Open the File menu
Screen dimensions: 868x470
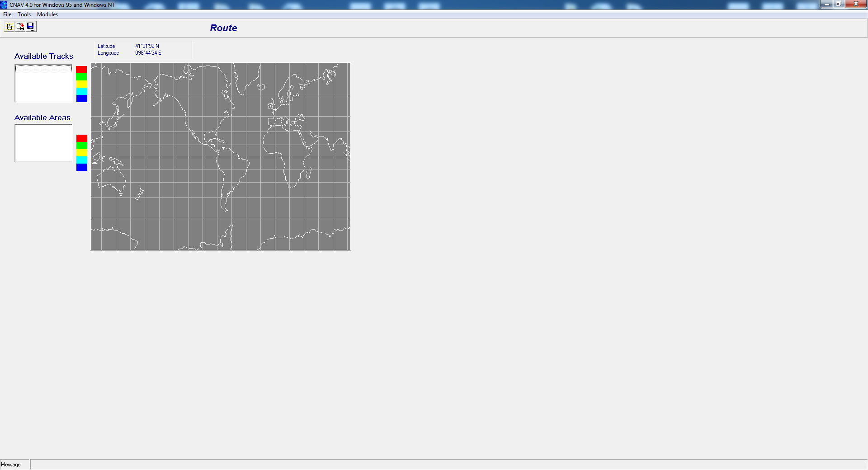(x=7, y=14)
